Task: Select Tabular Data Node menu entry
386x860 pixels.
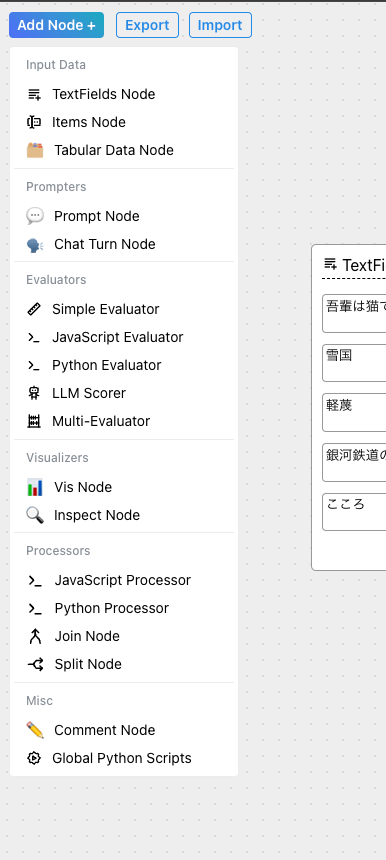Action: pos(124,150)
